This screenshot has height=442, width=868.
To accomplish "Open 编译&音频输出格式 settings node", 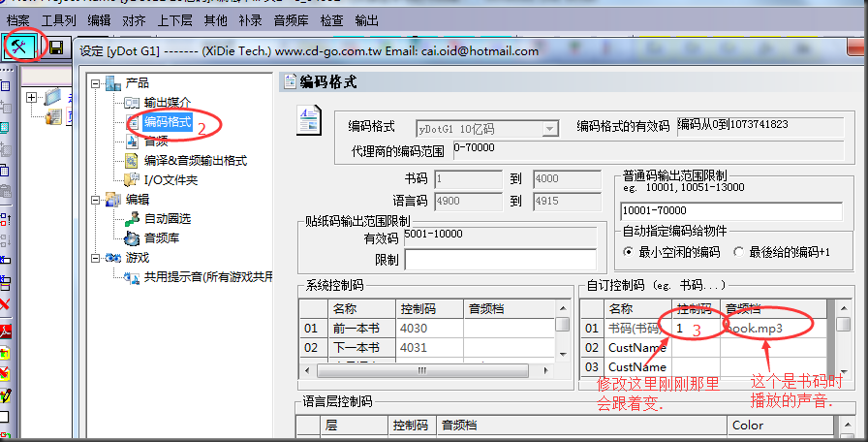I will point(195,161).
